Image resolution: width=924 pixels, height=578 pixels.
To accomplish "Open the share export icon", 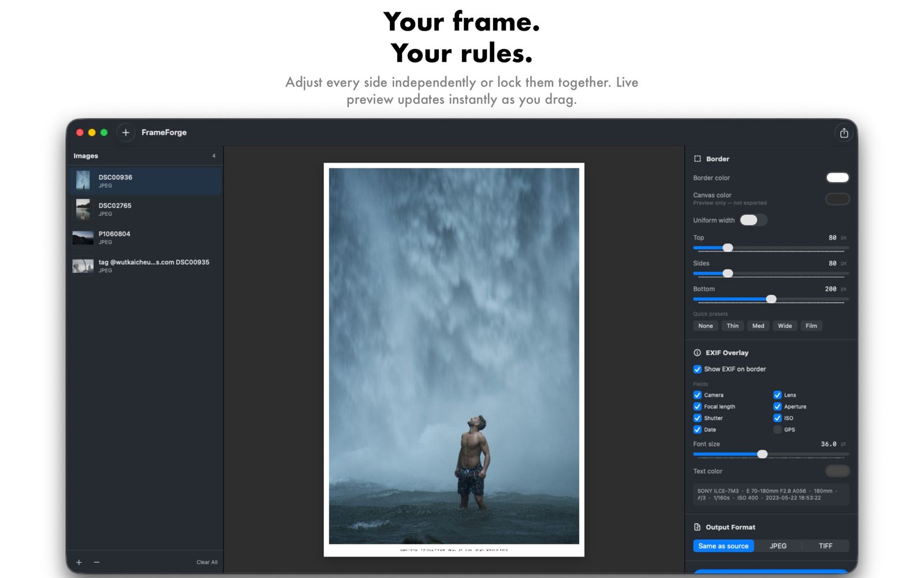I will click(x=844, y=133).
